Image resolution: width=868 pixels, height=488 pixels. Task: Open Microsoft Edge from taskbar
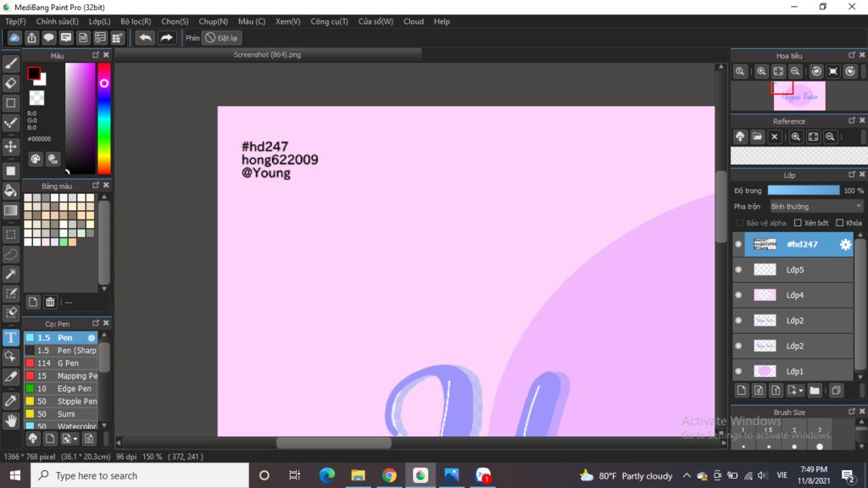pos(327,476)
